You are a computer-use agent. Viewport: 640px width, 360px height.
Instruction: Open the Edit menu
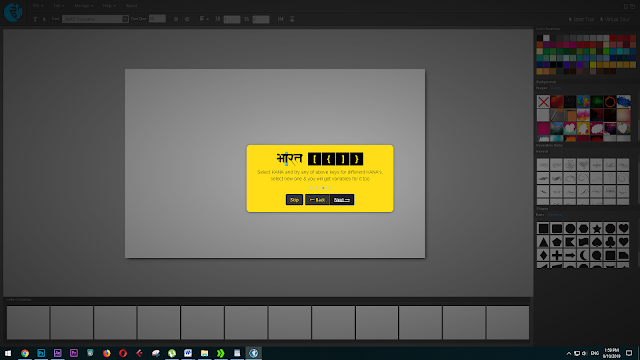(x=59, y=6)
